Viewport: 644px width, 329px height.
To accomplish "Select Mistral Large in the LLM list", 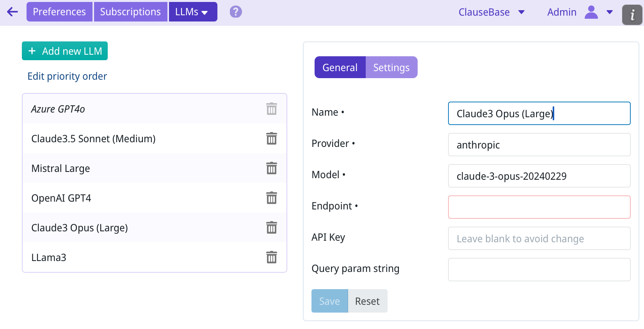I will coord(61,168).
